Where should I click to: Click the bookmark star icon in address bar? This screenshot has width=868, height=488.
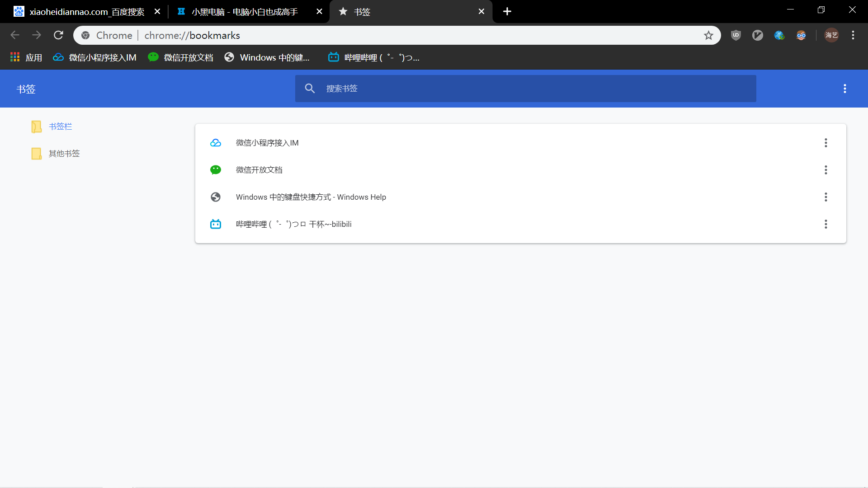(708, 35)
